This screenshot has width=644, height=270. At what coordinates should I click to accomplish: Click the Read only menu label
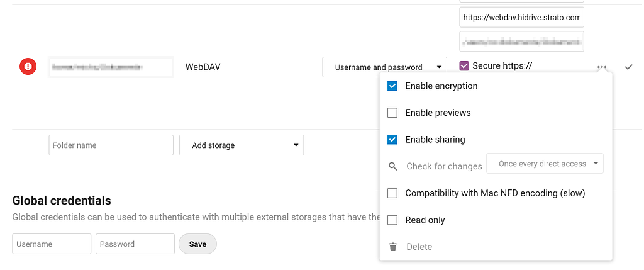click(425, 220)
